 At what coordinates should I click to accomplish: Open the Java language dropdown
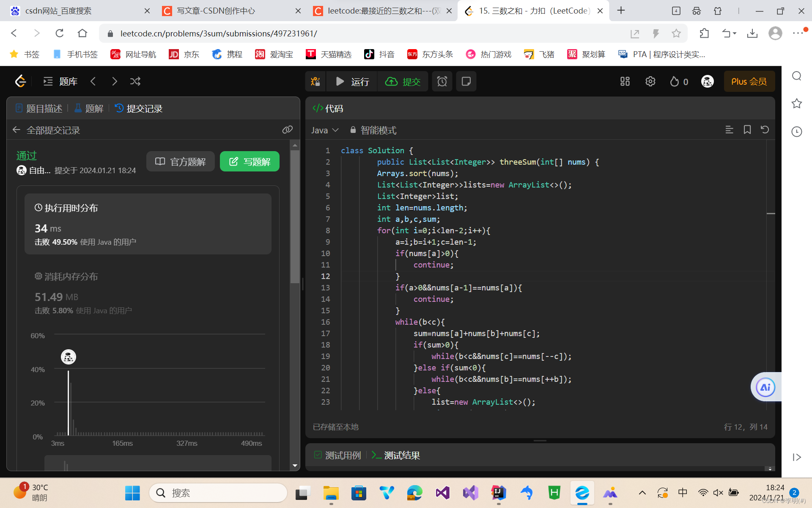325,130
